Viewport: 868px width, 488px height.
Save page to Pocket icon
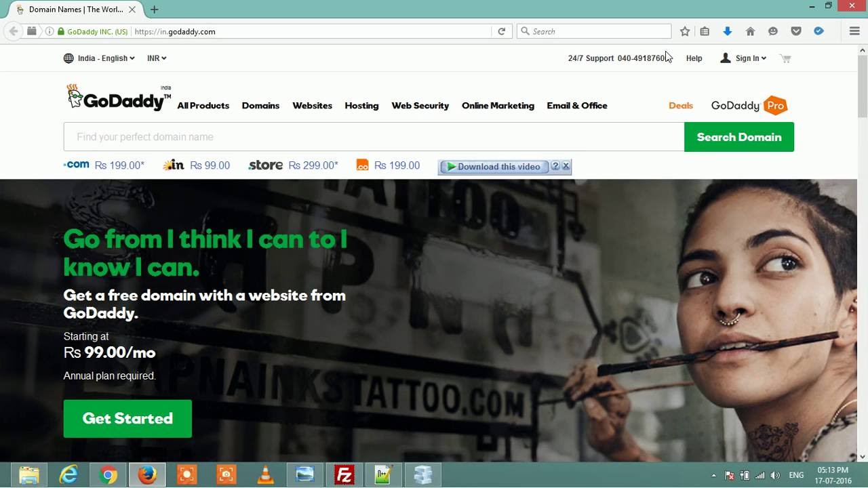pyautogui.click(x=796, y=31)
